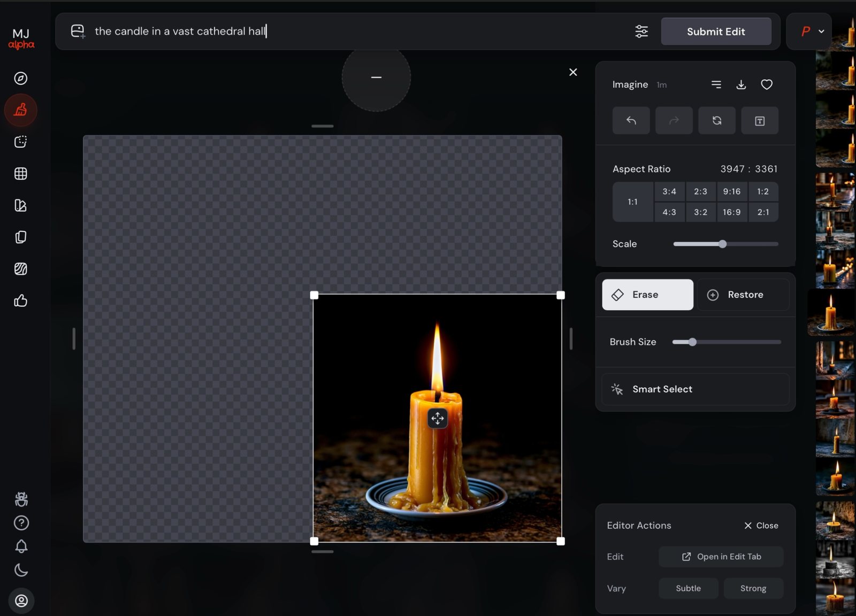Open the notifications bell icon
Screen dimensions: 856x616
pos(21,546)
